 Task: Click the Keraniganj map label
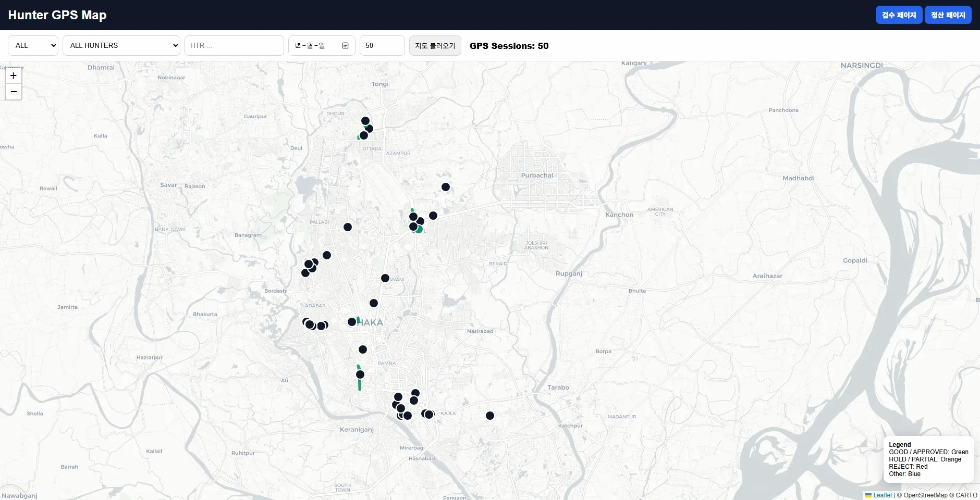click(357, 430)
